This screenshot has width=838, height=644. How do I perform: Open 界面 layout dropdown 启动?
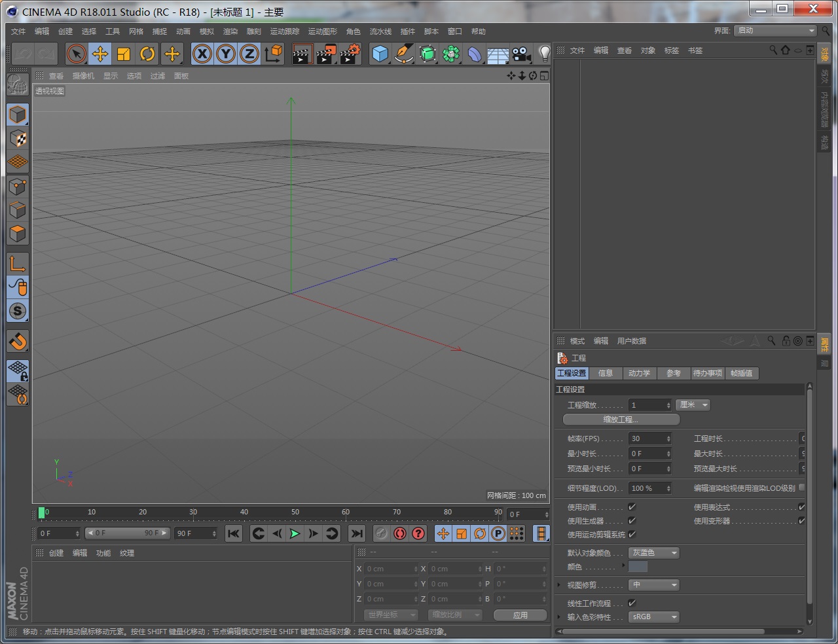tap(775, 31)
